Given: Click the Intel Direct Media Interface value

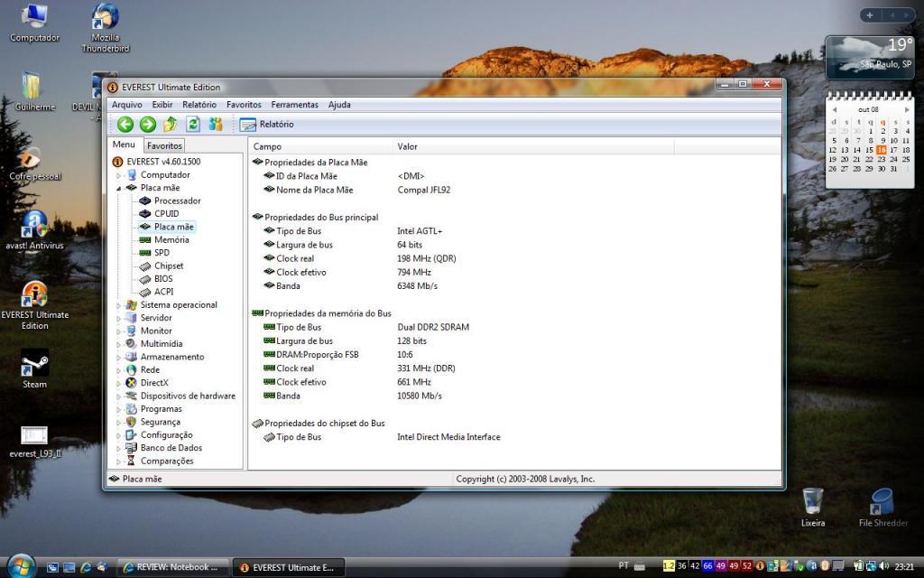Looking at the screenshot, I should 448,437.
